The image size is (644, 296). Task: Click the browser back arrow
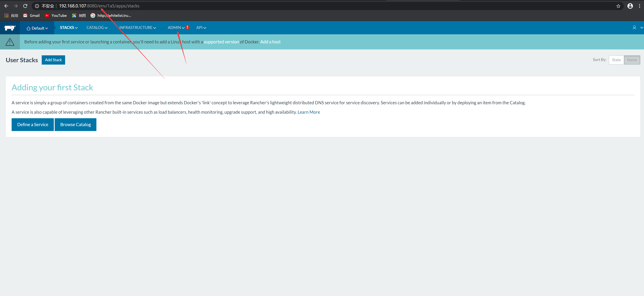6,6
